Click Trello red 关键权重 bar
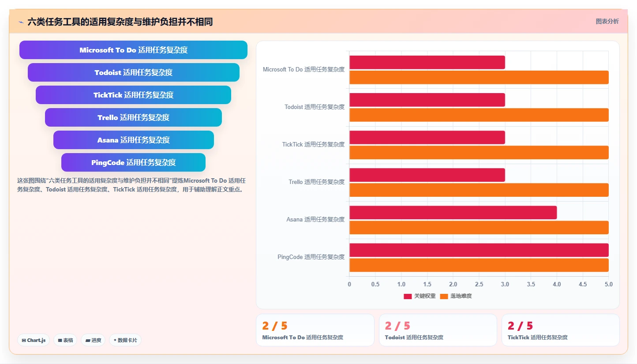637x364 pixels. pos(427,175)
